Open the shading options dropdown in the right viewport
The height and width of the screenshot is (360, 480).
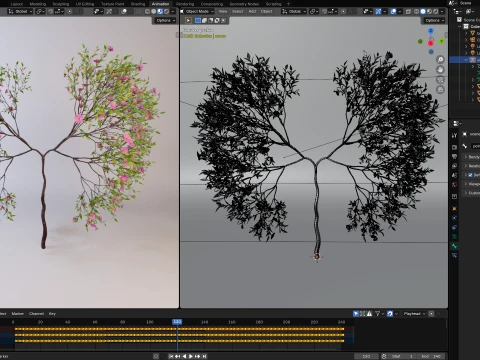442,11
